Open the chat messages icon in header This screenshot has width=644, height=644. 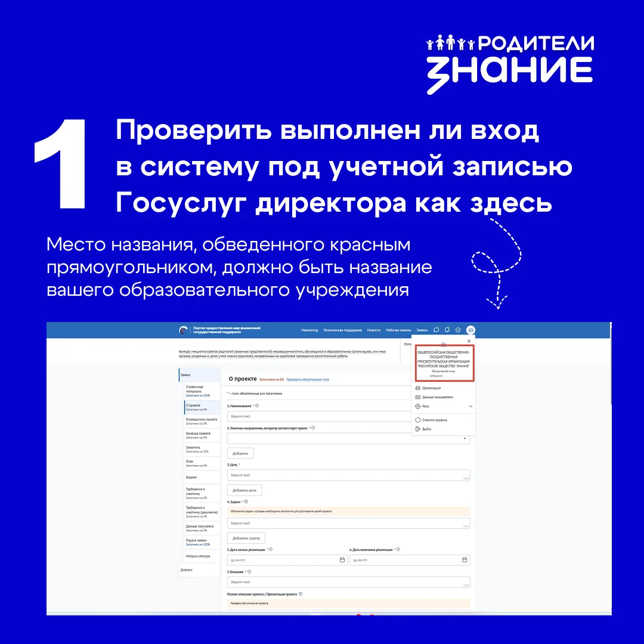pyautogui.click(x=436, y=330)
